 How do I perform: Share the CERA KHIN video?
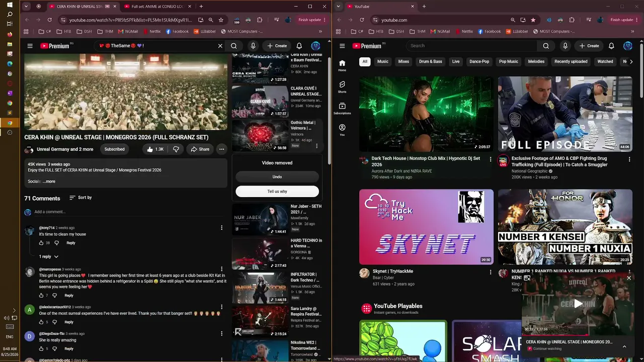click(200, 149)
